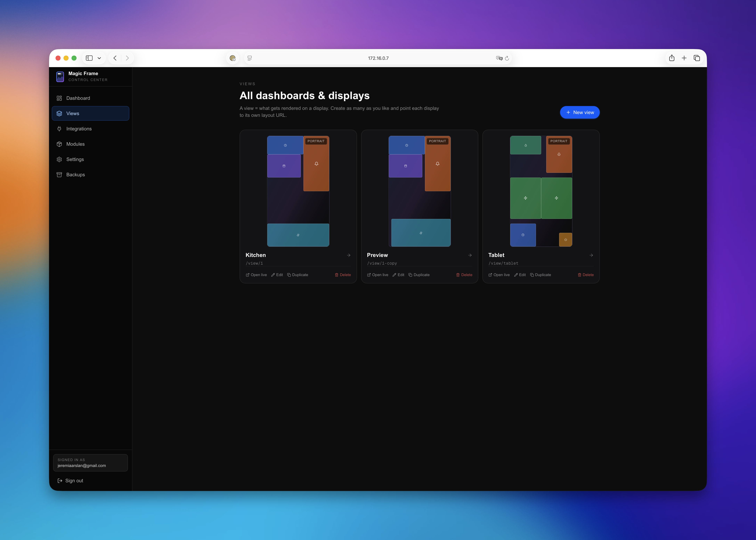
Task: Reload the page in Safari
Action: pyautogui.click(x=507, y=58)
